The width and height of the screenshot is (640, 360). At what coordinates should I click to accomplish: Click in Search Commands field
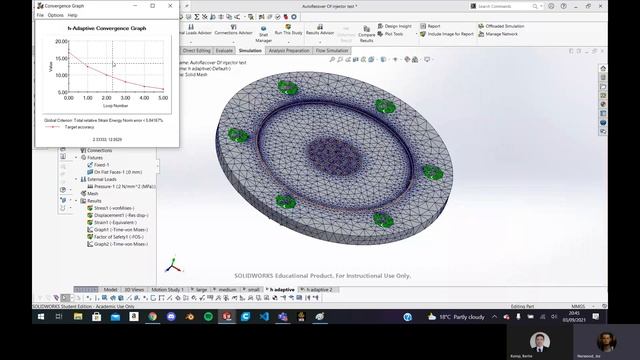(506, 6)
